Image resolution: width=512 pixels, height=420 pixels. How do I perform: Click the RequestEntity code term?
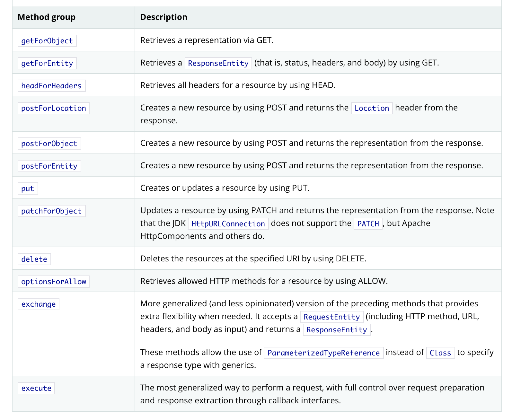pyautogui.click(x=332, y=317)
